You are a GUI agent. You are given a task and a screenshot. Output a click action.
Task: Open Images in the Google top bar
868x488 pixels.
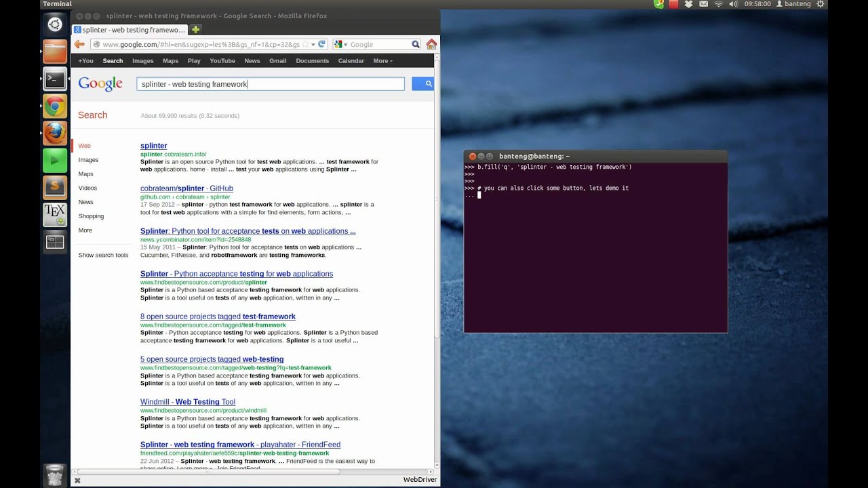[142, 61]
